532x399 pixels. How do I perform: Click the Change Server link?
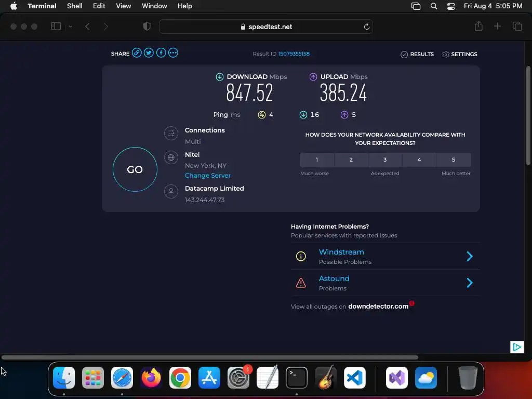(208, 176)
